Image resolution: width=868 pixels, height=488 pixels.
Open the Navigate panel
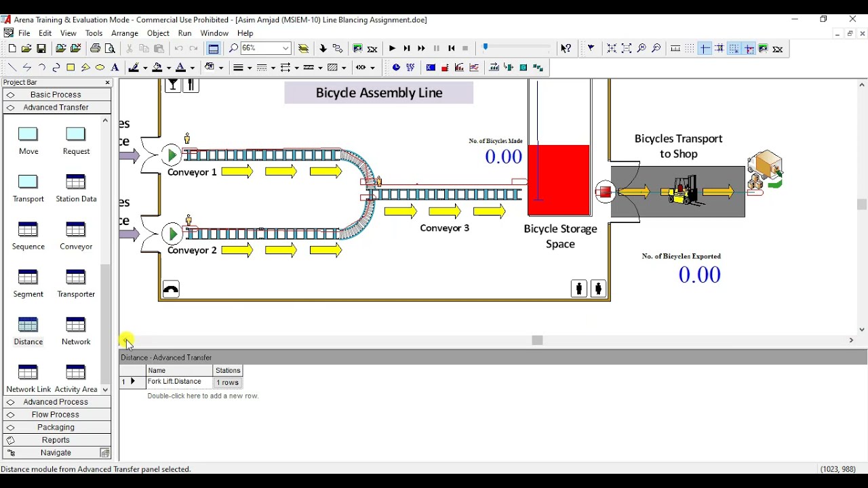coord(56,453)
